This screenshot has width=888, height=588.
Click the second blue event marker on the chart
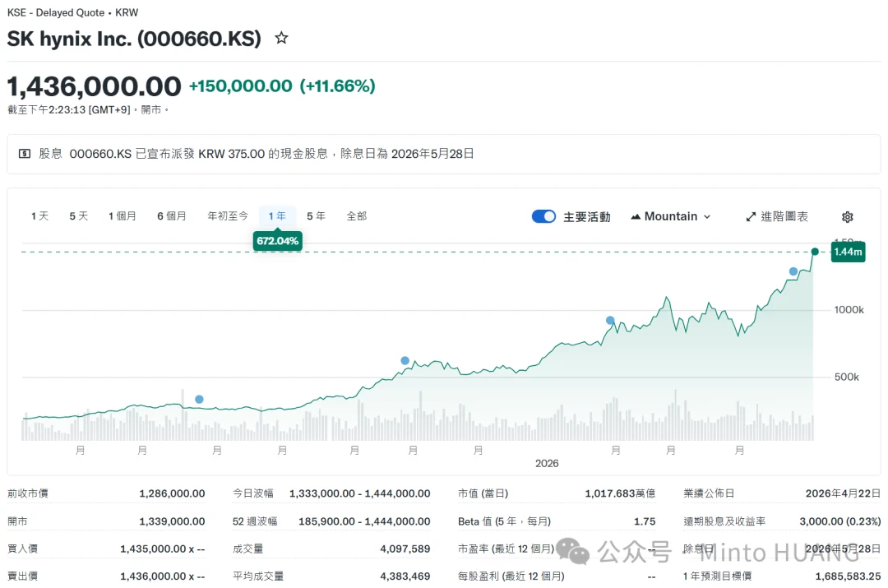coord(405,361)
